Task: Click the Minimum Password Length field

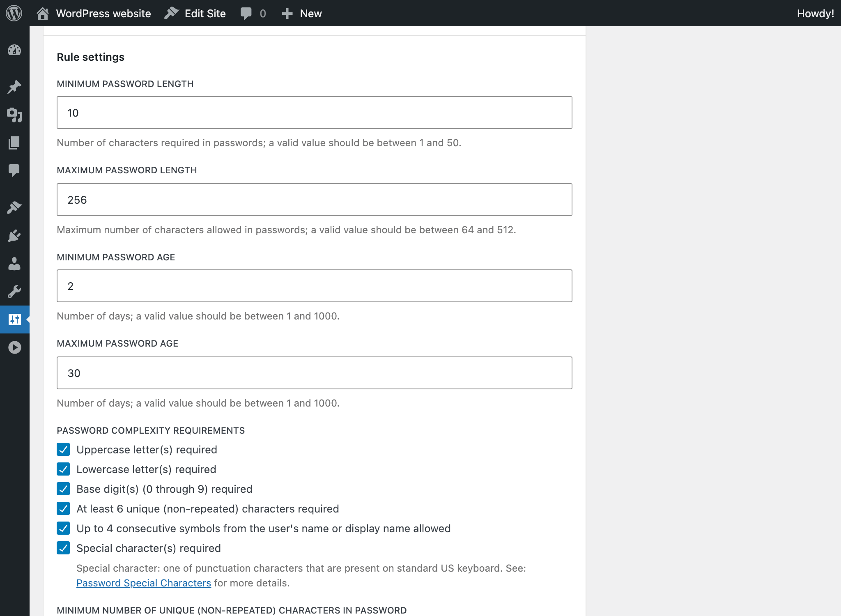Action: tap(315, 113)
